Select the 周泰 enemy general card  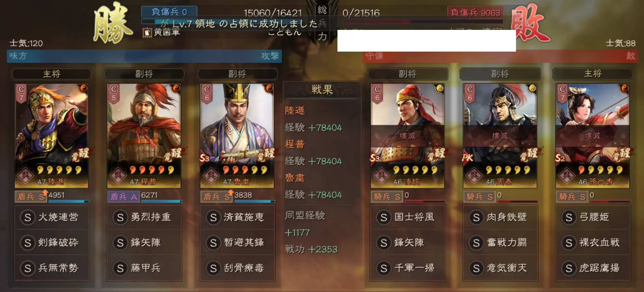tap(500, 136)
